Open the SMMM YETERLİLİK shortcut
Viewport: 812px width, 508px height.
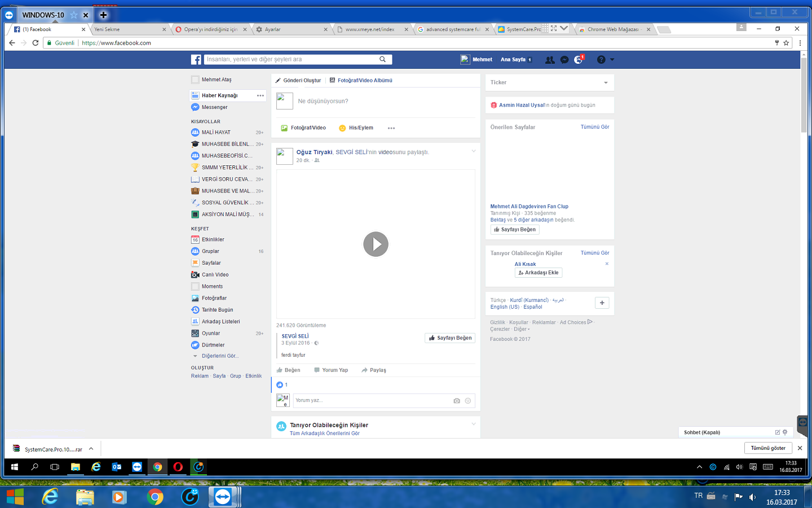click(x=227, y=168)
